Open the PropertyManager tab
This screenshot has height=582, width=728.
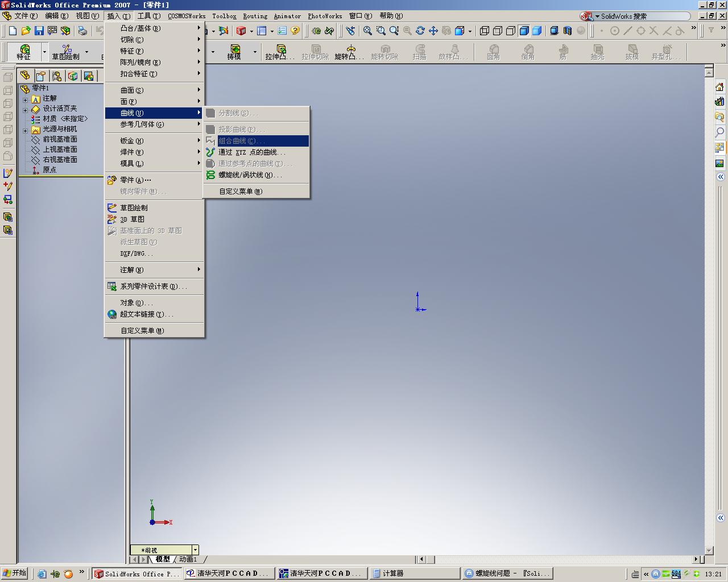click(41, 76)
